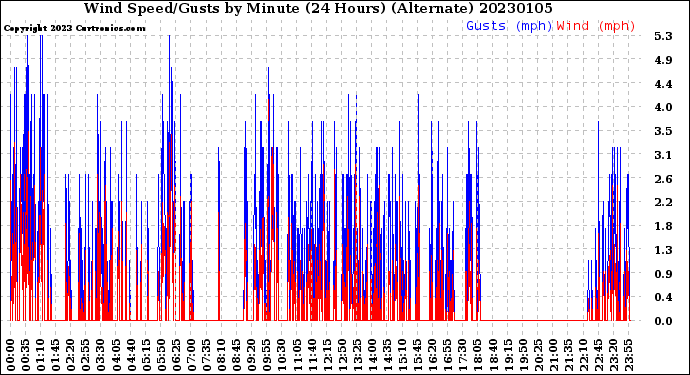Click the 0.4 y-axis value
Viewport: 690px width, 375px height.
click(663, 298)
